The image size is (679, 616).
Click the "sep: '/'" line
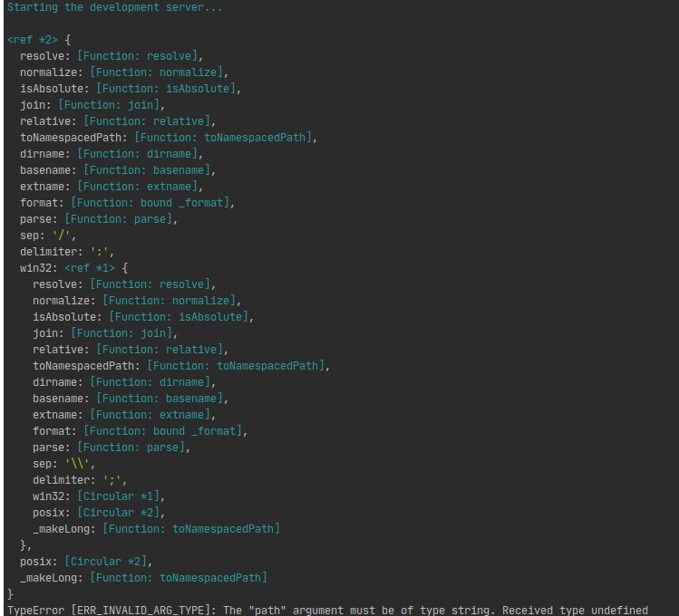[x=48, y=236]
